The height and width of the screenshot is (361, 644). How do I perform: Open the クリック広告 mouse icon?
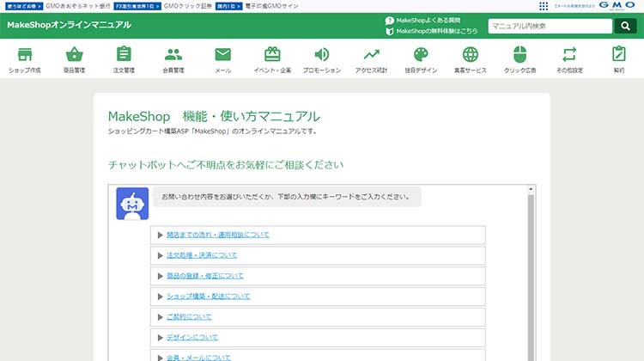pyautogui.click(x=520, y=54)
